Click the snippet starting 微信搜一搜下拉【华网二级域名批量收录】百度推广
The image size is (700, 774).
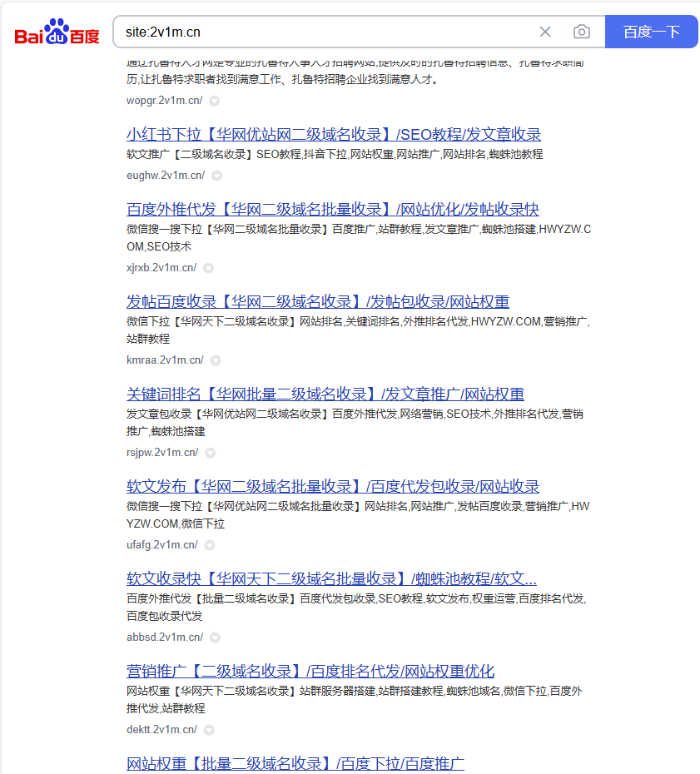359,238
